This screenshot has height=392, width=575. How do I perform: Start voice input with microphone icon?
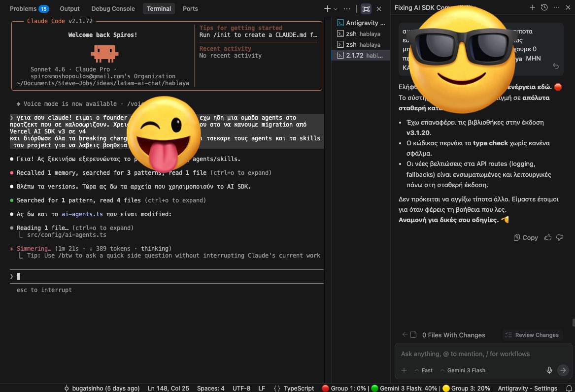click(549, 370)
